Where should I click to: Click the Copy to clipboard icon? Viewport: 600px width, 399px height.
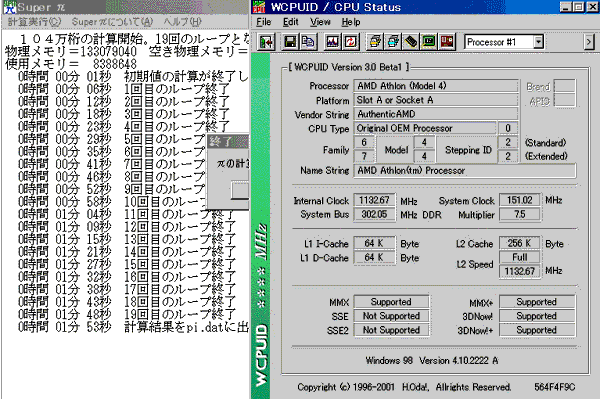click(x=308, y=42)
